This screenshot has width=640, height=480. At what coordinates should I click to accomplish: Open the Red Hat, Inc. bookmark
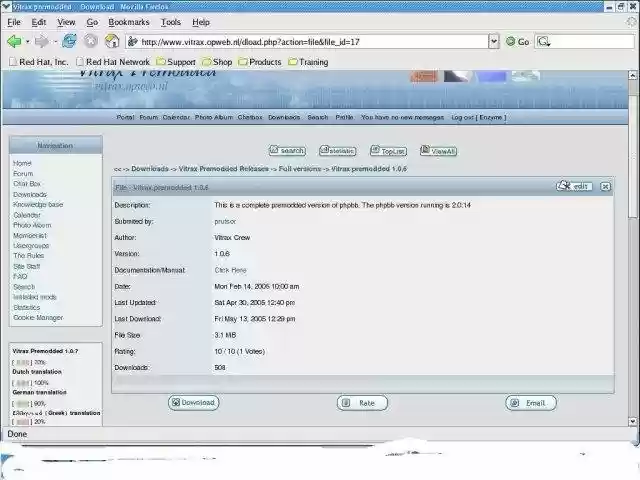[38, 62]
